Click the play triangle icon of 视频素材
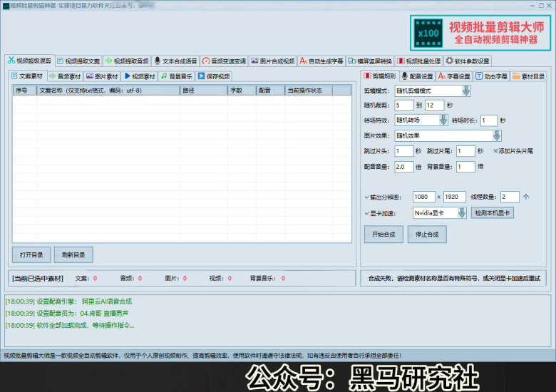Viewport: 556px width, 392px height. click(x=128, y=76)
